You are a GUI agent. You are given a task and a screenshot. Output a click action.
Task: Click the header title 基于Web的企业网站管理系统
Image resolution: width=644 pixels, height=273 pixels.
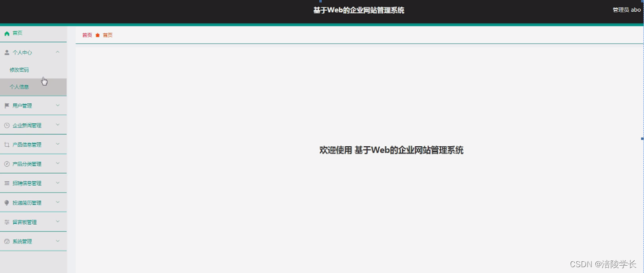(359, 10)
